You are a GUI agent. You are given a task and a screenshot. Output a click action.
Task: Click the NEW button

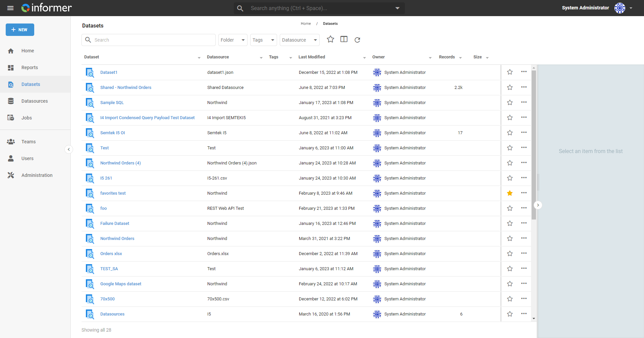tap(20, 30)
